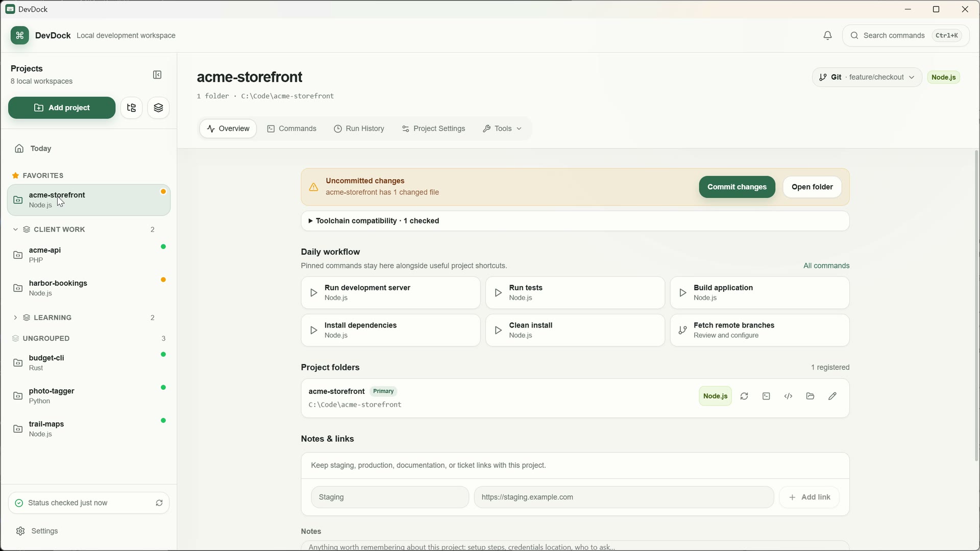The image size is (980, 551).
Task: Open the Project Settings tab
Action: pyautogui.click(x=433, y=129)
